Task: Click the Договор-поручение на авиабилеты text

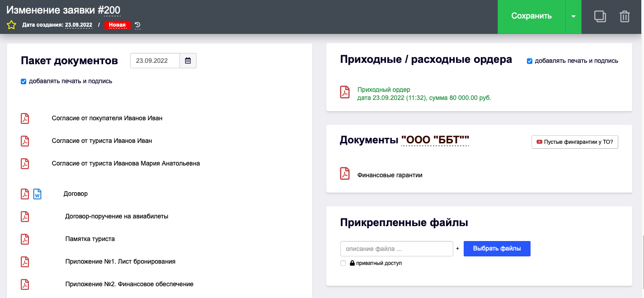Action: (x=117, y=216)
